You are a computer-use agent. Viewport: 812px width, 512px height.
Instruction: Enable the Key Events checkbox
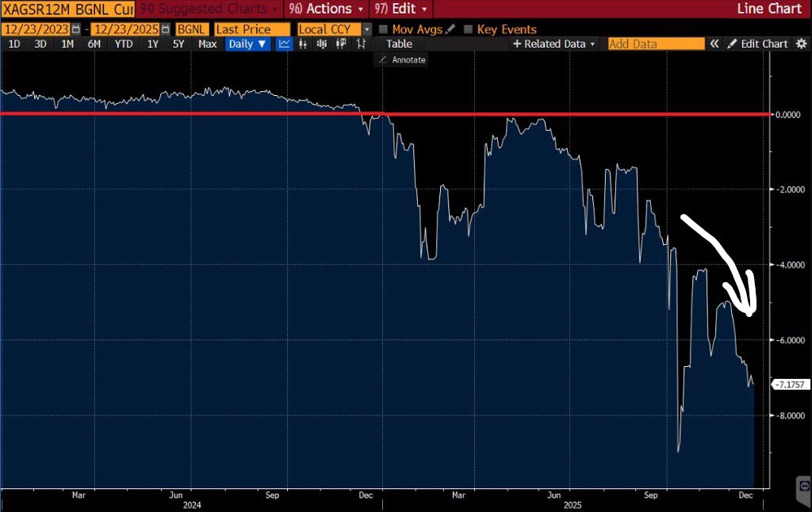click(468, 29)
